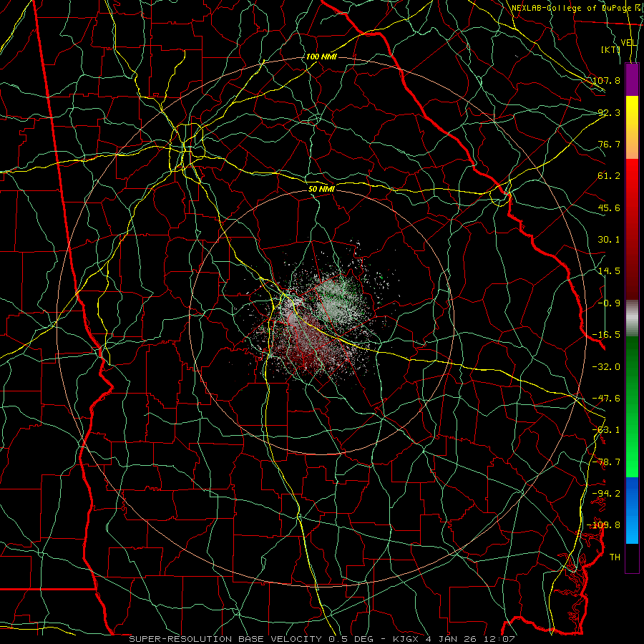Viewport: 644px width, 644px height.
Task: Click the gray near-zero color bar segment
Action: (632, 318)
